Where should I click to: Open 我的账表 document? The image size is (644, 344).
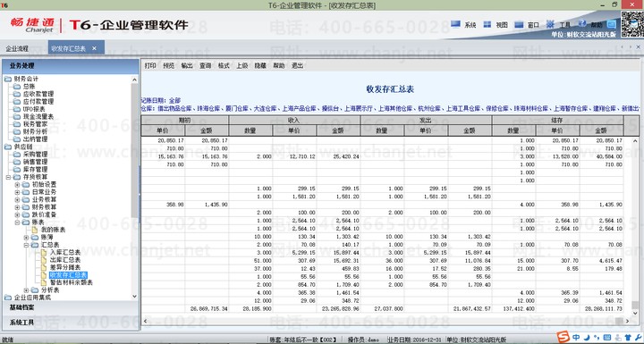coord(53,230)
